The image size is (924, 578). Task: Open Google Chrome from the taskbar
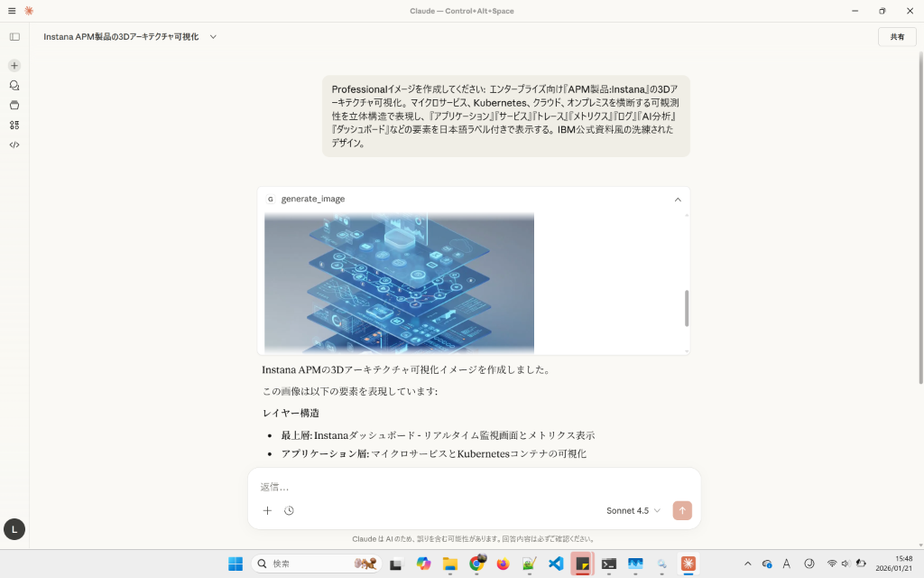tap(476, 564)
